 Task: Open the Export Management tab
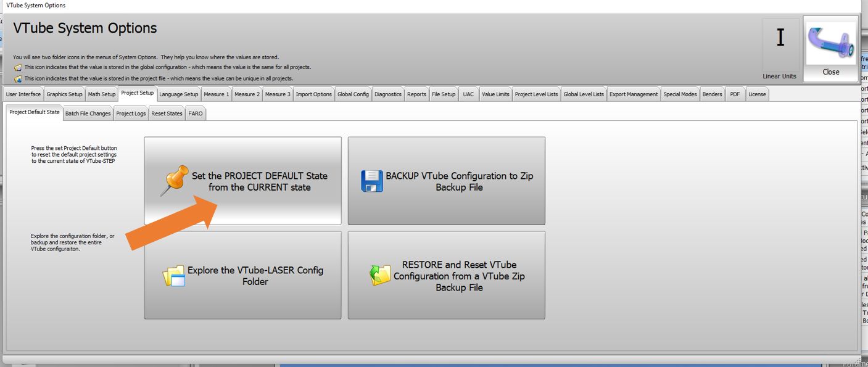tap(634, 94)
